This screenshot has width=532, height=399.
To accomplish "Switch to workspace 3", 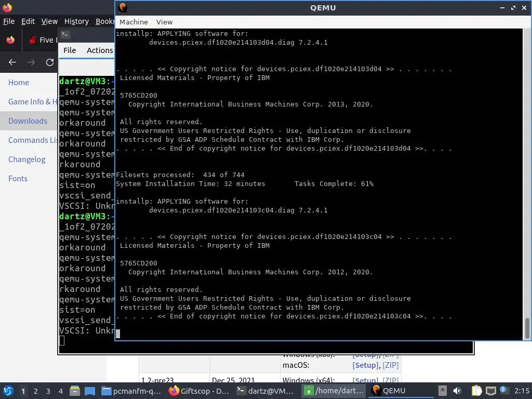I will (48, 391).
